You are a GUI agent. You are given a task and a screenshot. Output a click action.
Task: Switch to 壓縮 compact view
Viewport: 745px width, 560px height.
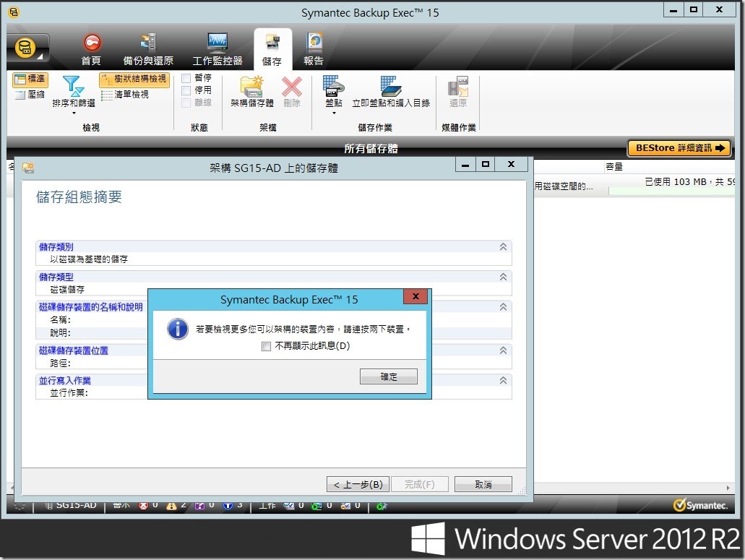point(30,95)
